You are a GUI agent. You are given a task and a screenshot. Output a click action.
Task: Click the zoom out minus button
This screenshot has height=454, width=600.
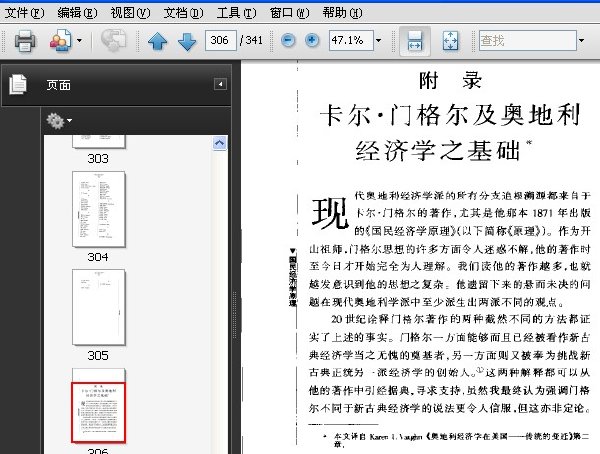click(289, 41)
